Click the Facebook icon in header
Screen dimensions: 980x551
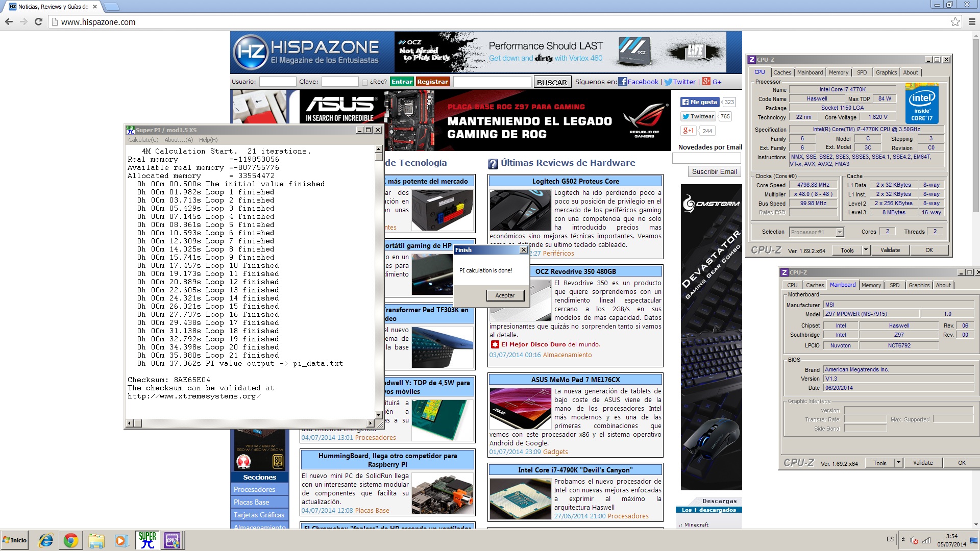(622, 82)
